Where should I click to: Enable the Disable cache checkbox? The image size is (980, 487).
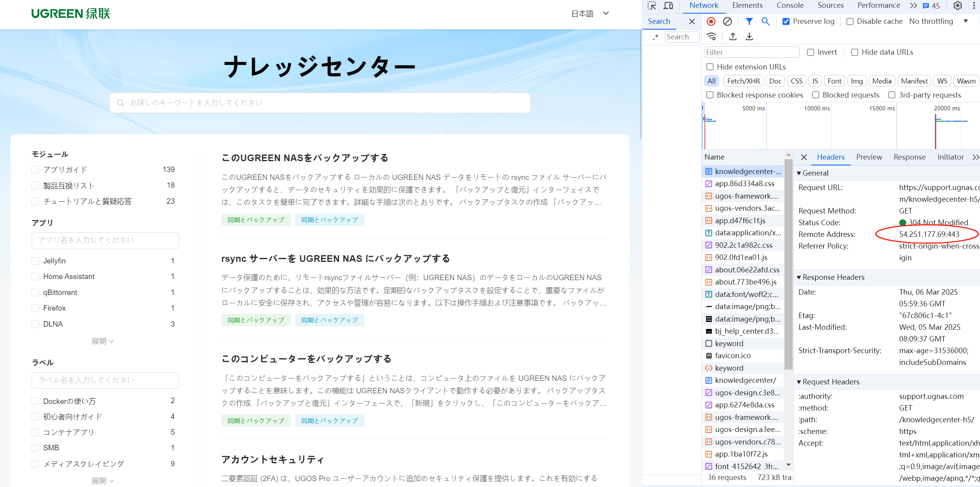(x=850, y=21)
